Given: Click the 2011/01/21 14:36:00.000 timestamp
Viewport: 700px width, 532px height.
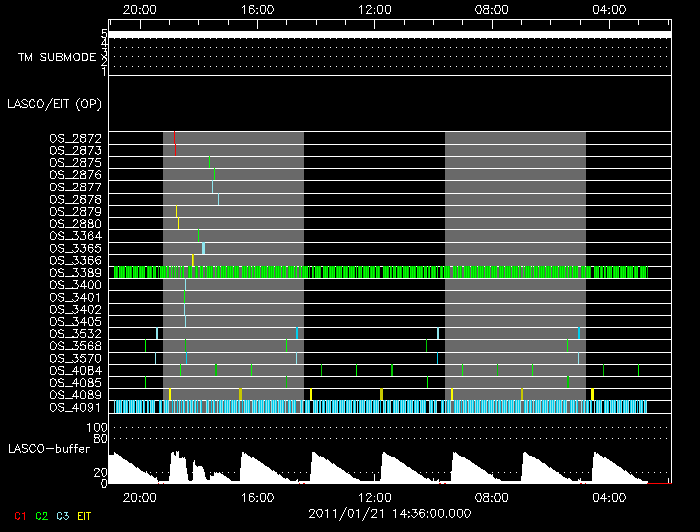Looking at the screenshot, I should tap(390, 514).
